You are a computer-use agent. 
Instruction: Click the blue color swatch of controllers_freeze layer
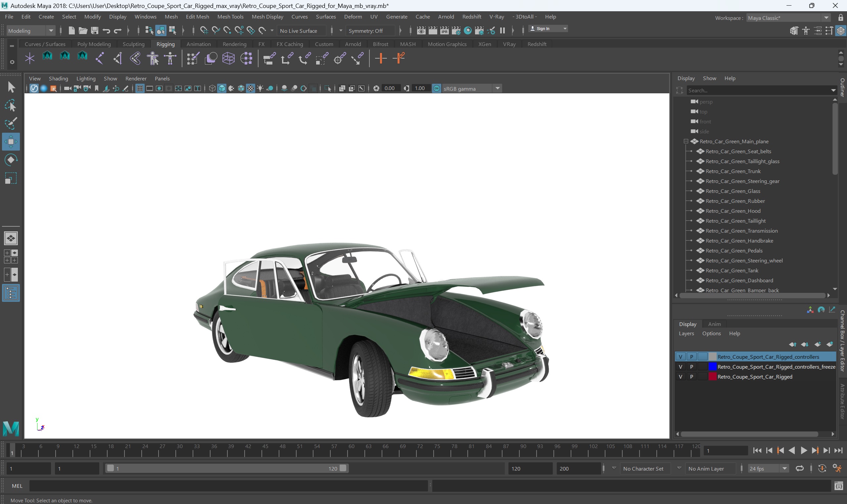point(713,366)
